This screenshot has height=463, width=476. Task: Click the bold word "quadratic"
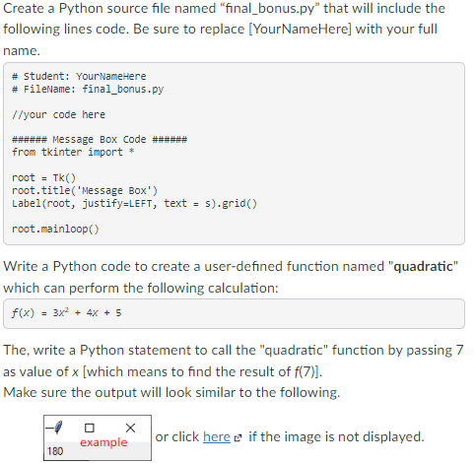(423, 266)
